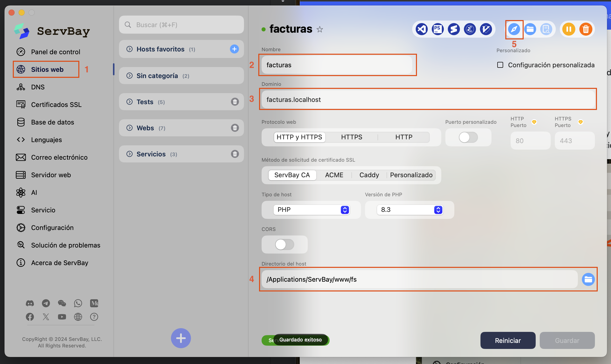Turn on the CORS switch
Screen dimensions: 611x364
(284, 245)
